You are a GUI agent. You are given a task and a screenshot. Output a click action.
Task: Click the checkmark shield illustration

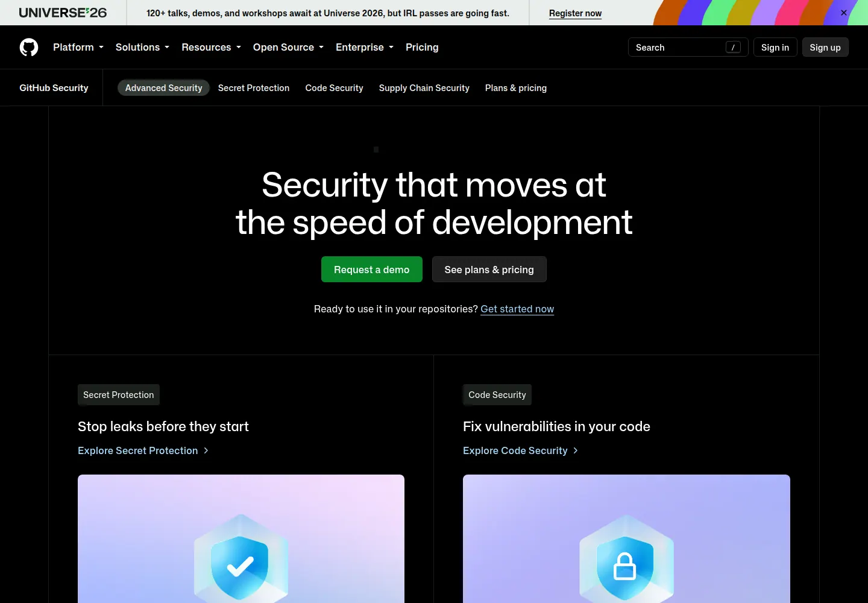241,559
